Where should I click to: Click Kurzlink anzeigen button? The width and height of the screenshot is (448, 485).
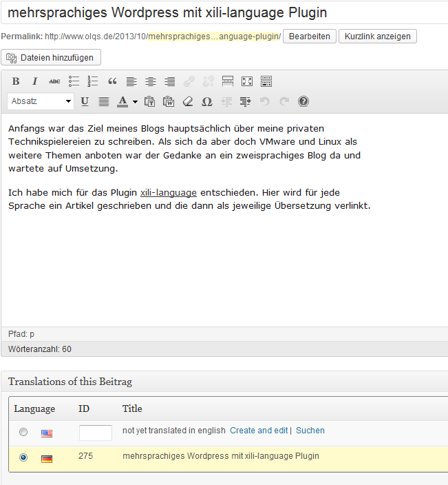click(378, 37)
